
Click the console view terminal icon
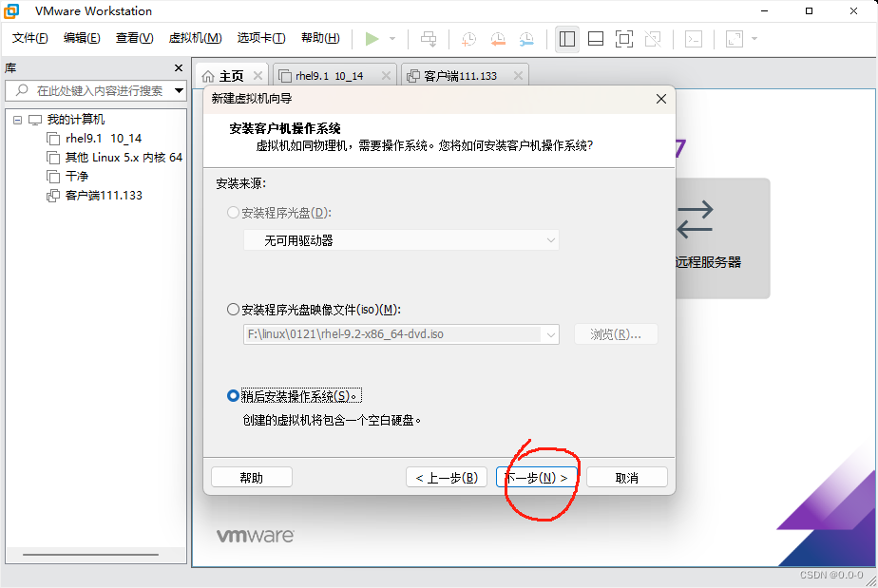point(694,39)
